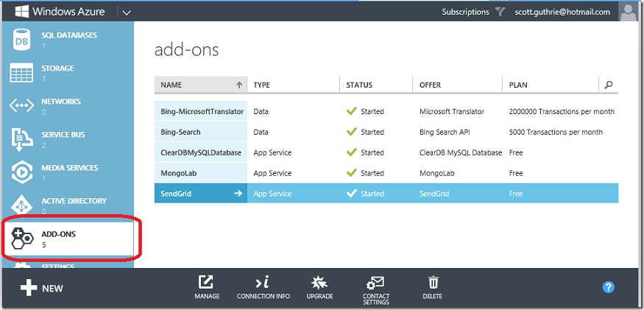
Task: Click the plus icon next to NEW
Action: pos(29,288)
